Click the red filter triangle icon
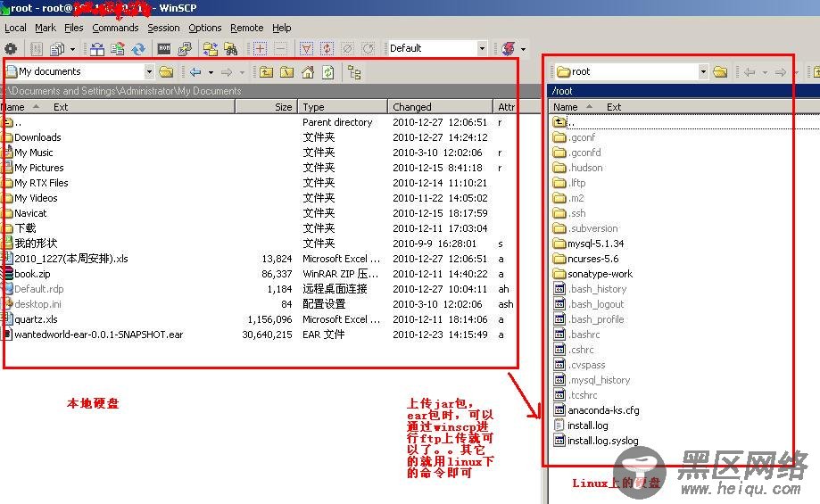The width and height of the screenshot is (820, 504). [x=306, y=49]
